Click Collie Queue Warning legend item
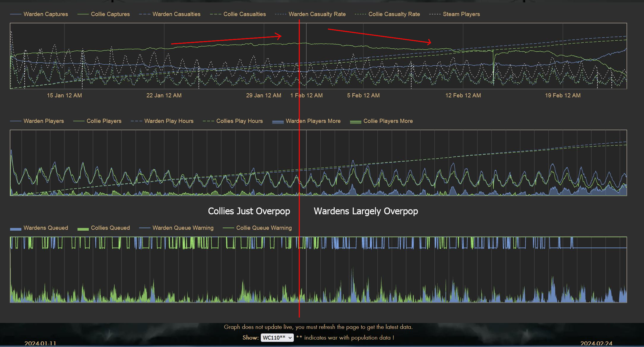 tap(264, 228)
